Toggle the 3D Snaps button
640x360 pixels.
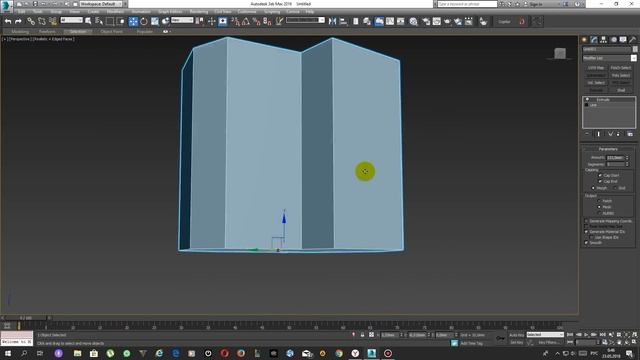pyautogui.click(x=236, y=21)
